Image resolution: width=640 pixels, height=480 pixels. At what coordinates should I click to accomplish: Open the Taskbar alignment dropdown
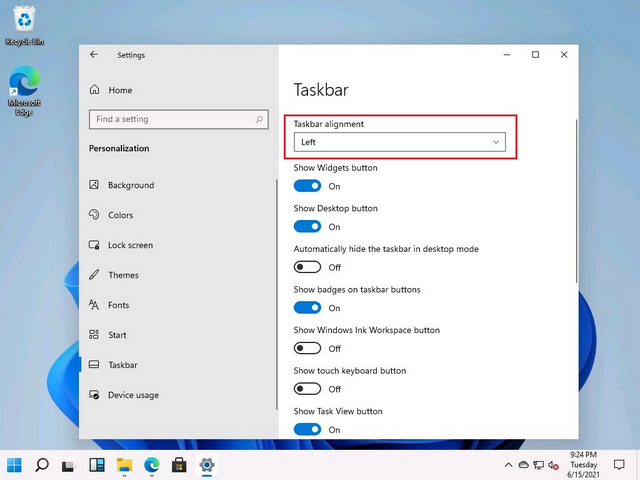(x=399, y=143)
